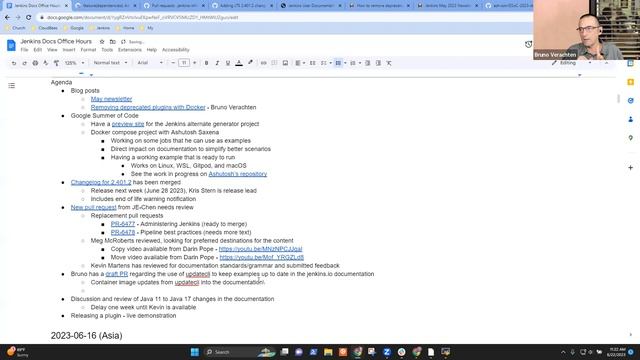The image size is (640, 360).
Task: Open Google Docs home icon
Action: pyautogui.click(x=11, y=45)
